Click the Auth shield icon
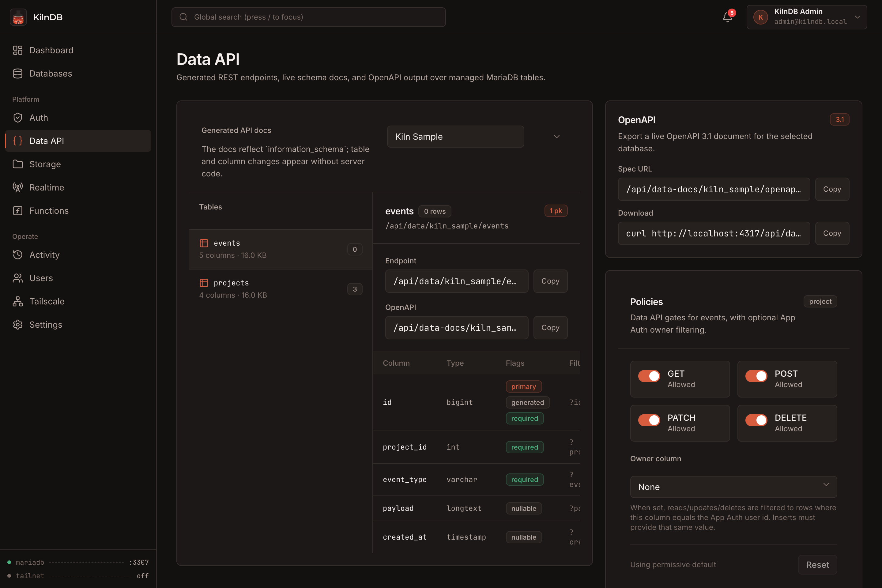The width and height of the screenshot is (882, 588). point(18,118)
